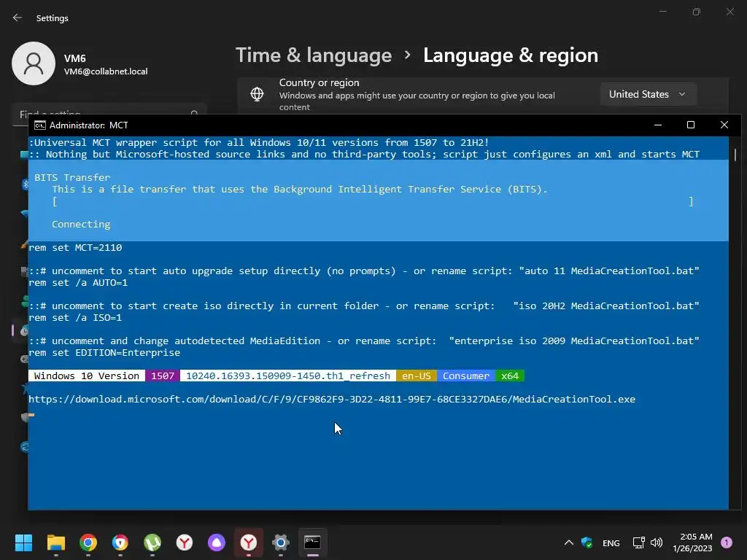
Task: Select the command prompt taskbar icon
Action: [312, 542]
